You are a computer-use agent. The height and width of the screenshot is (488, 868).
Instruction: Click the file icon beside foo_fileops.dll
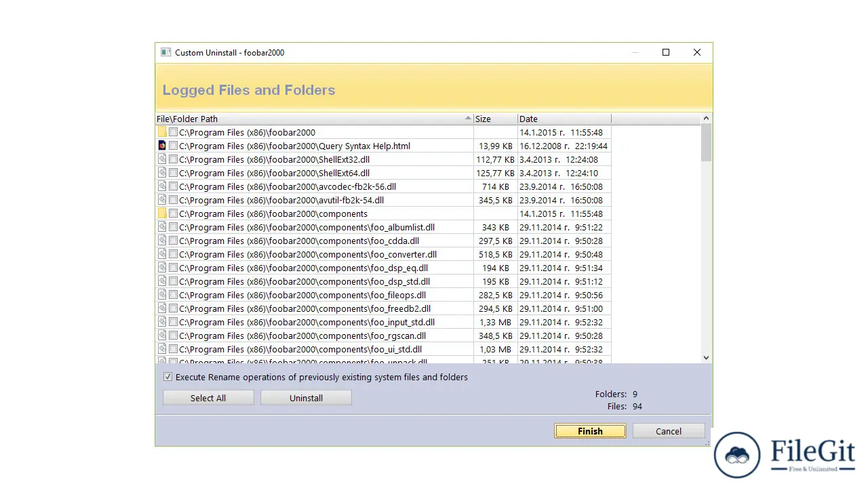pos(162,295)
